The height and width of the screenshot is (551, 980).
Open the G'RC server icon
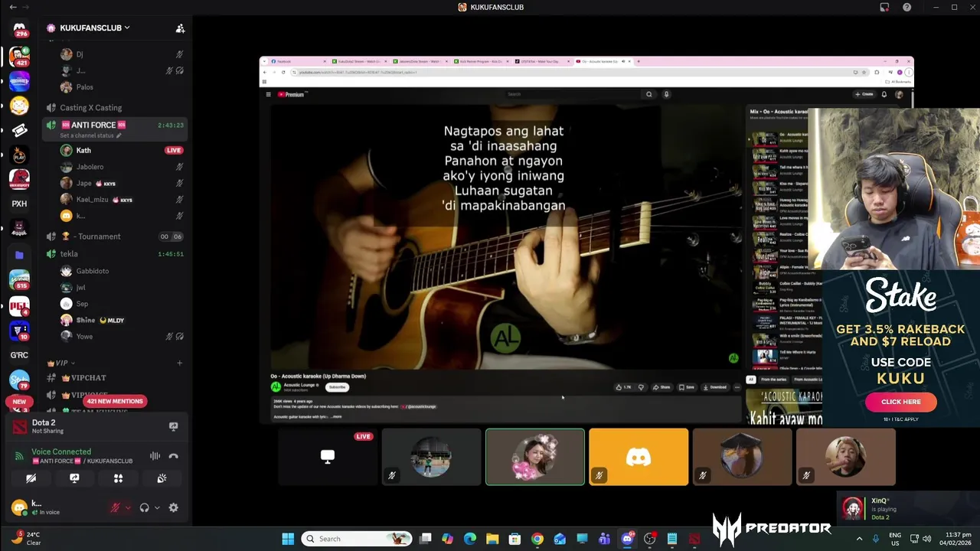coord(19,355)
